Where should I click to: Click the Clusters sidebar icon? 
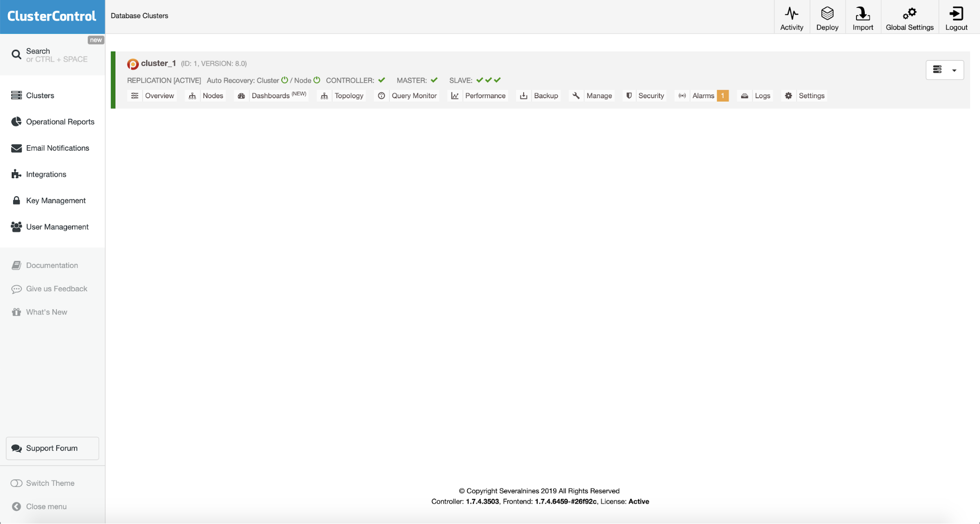click(16, 95)
